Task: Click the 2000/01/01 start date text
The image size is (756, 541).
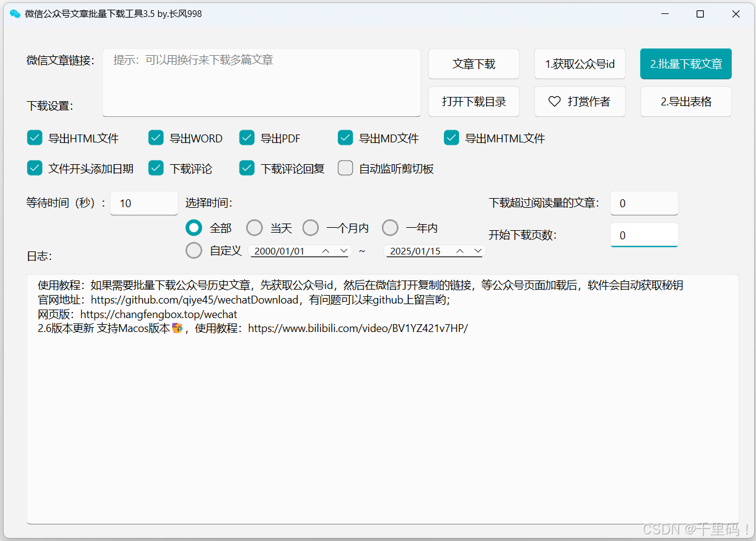Action: pyautogui.click(x=279, y=251)
